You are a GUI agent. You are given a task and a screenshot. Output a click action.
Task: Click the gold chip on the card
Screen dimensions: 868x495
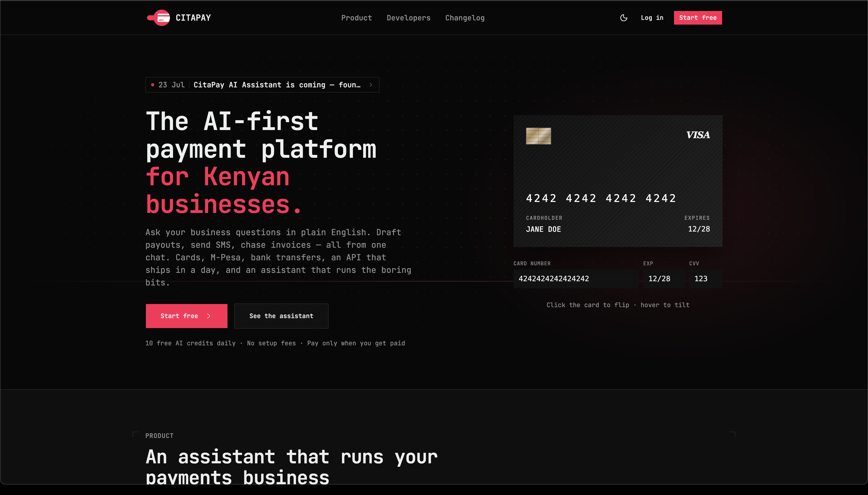coord(539,136)
